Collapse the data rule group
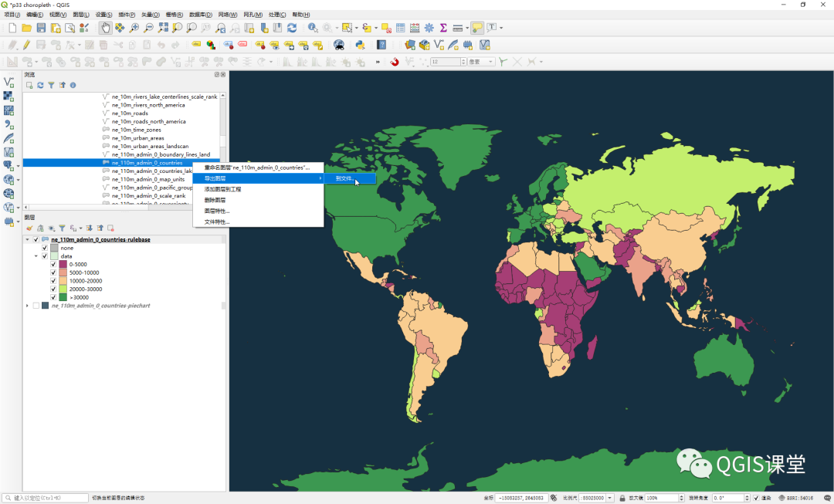 click(36, 256)
